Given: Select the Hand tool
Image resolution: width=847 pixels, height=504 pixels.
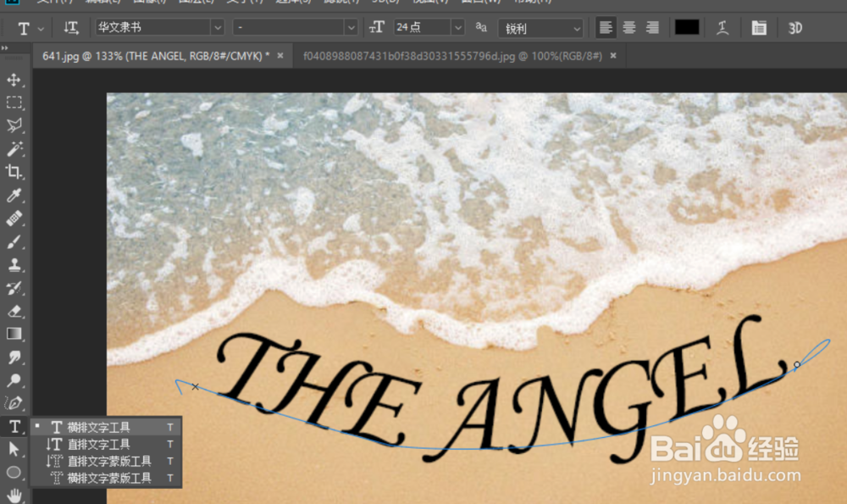Looking at the screenshot, I should coord(14,495).
